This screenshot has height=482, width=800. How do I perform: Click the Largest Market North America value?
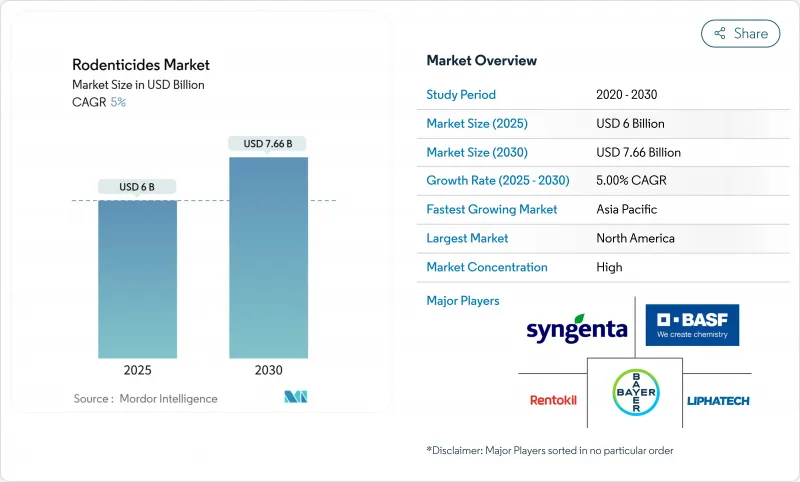[634, 238]
